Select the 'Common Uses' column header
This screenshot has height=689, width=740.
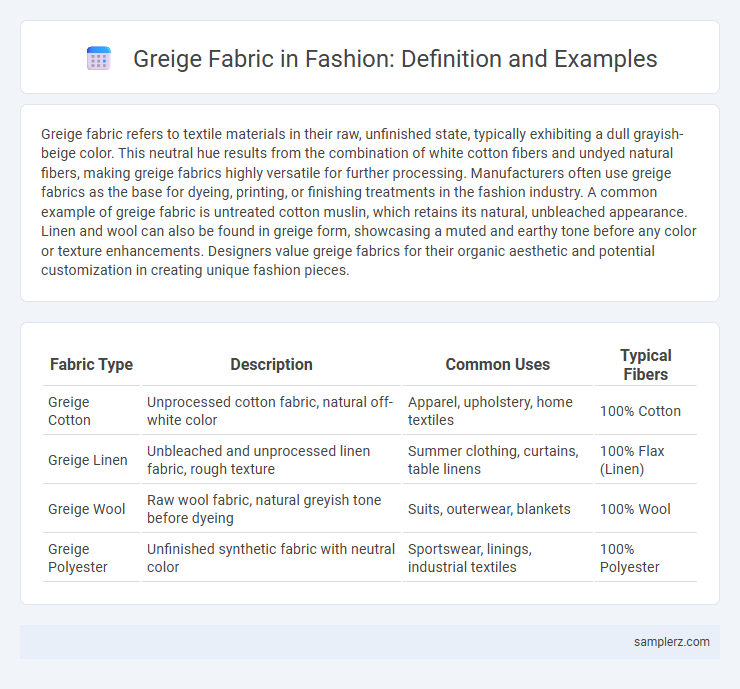(x=498, y=364)
